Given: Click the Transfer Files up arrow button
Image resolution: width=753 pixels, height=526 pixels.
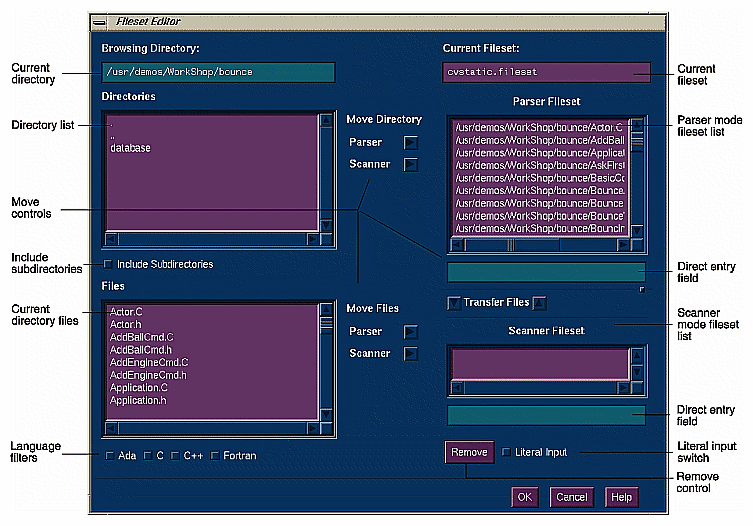Looking at the screenshot, I should (539, 303).
